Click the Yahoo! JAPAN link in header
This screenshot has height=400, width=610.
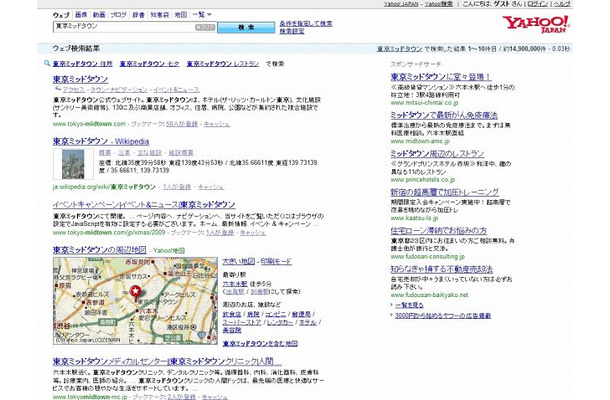click(x=401, y=4)
